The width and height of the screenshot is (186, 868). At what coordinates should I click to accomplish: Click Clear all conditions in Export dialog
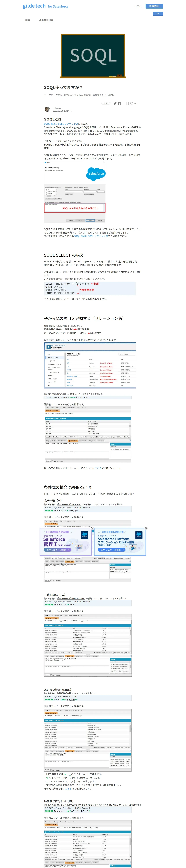click(x=89, y=194)
